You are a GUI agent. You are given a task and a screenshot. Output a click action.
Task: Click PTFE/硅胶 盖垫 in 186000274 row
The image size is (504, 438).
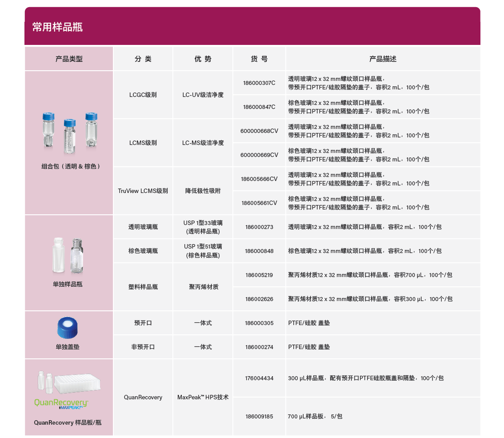tap(309, 347)
